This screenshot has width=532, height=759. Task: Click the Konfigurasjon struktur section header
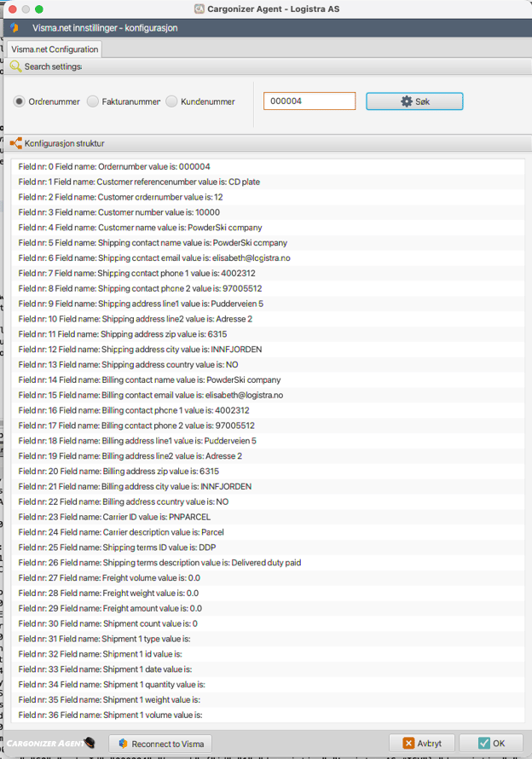click(268, 143)
